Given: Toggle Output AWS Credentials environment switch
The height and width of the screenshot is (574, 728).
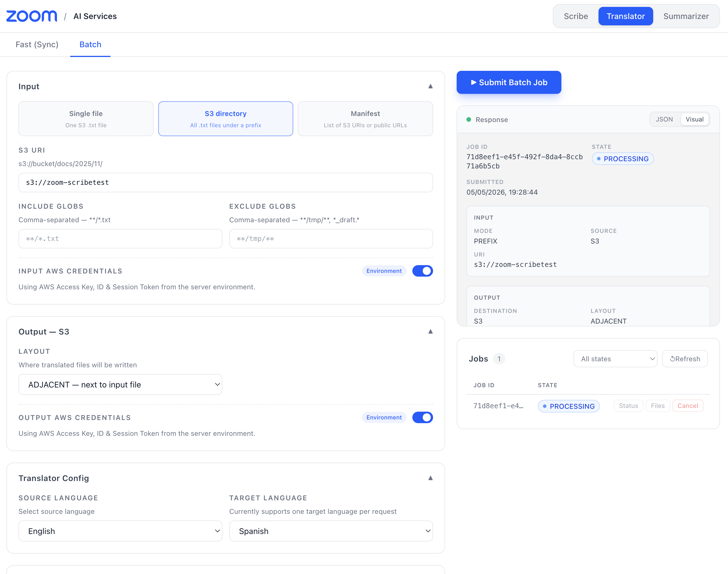Looking at the screenshot, I should point(422,417).
